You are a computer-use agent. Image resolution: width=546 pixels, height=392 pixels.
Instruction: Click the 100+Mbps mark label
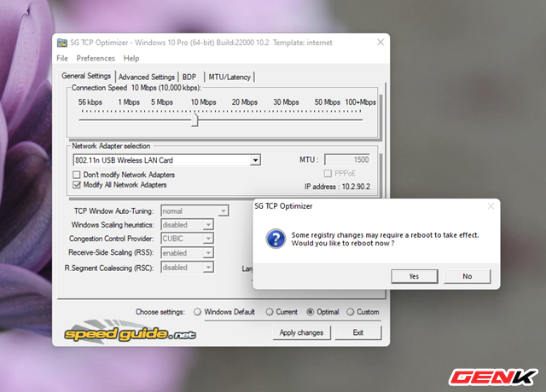tap(360, 102)
